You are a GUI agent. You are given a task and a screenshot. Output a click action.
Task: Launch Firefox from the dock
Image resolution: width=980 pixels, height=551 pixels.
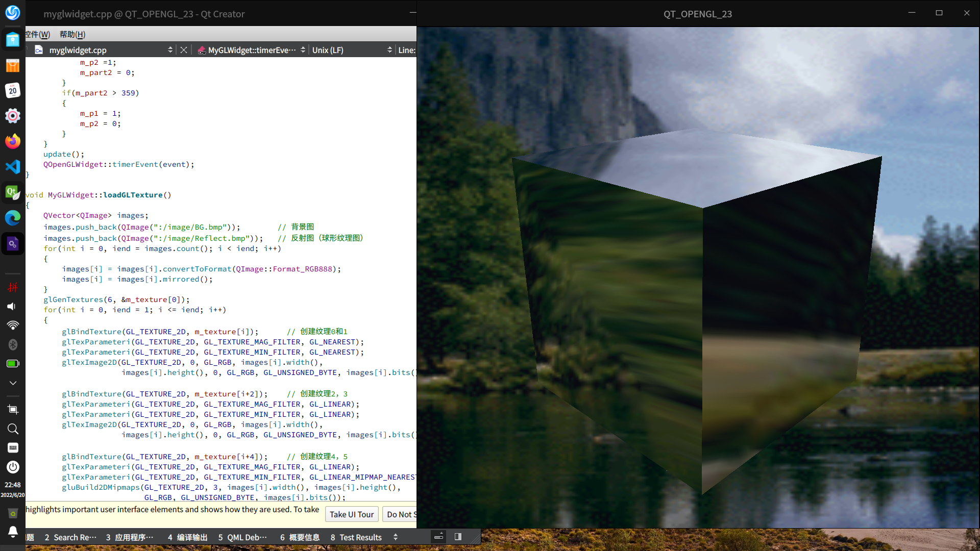(13, 141)
